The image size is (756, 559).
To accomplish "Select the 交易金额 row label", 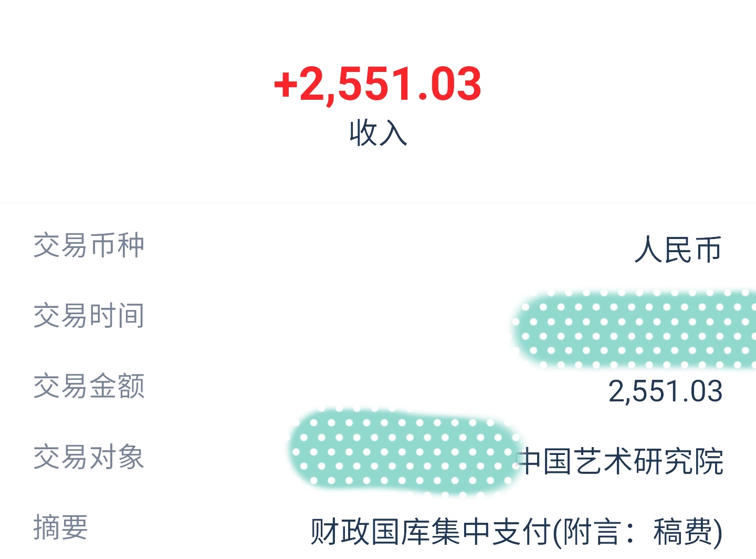I will (x=89, y=386).
